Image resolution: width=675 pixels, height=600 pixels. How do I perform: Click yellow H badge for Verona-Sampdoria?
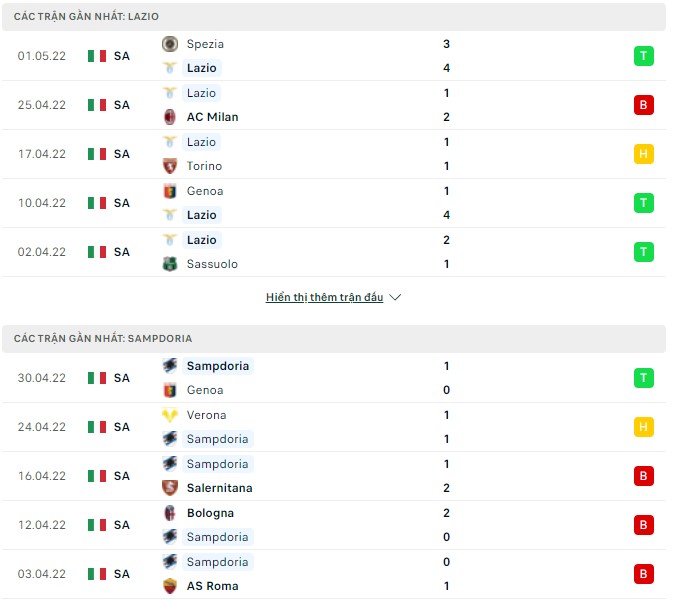pos(643,427)
